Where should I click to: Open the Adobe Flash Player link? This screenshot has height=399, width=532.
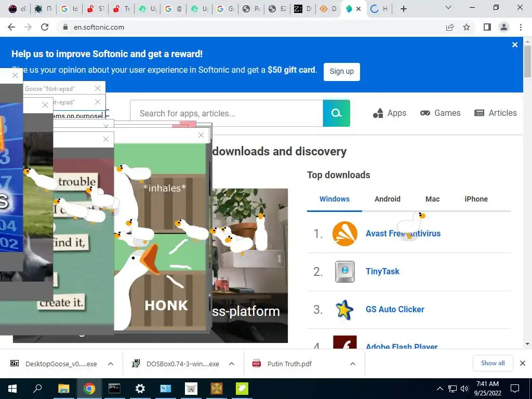pyautogui.click(x=402, y=346)
